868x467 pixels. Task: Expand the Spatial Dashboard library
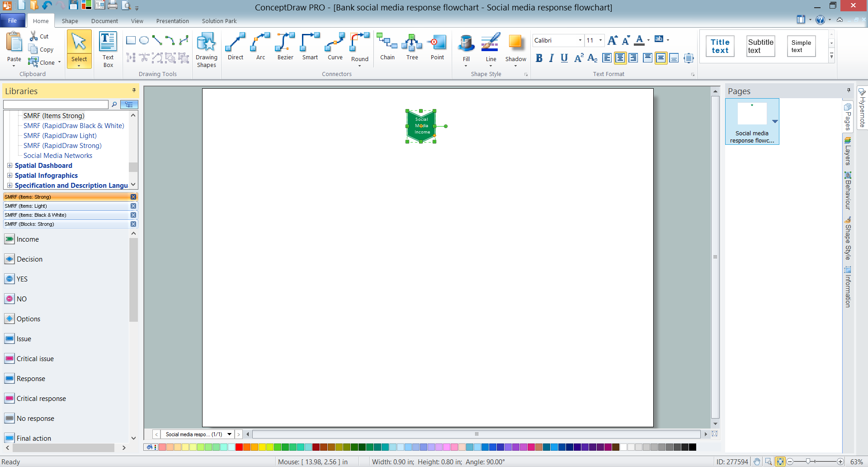(9, 166)
